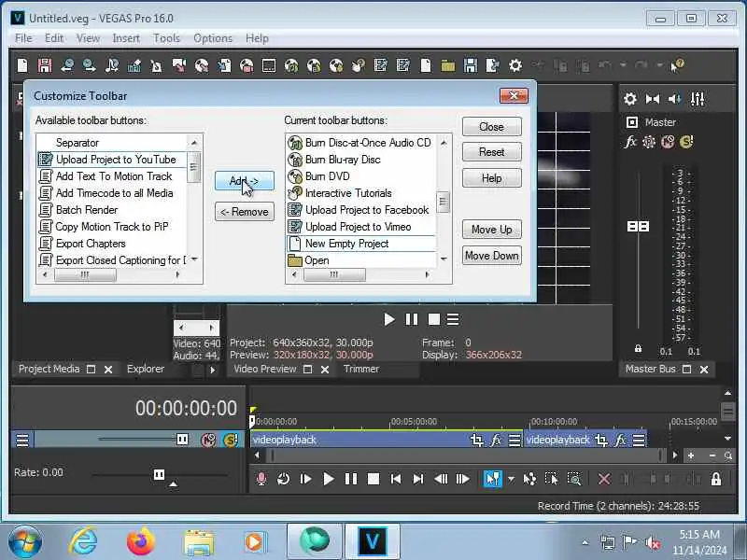
Task: Open Master Bus settings gear icon
Action: tap(630, 99)
